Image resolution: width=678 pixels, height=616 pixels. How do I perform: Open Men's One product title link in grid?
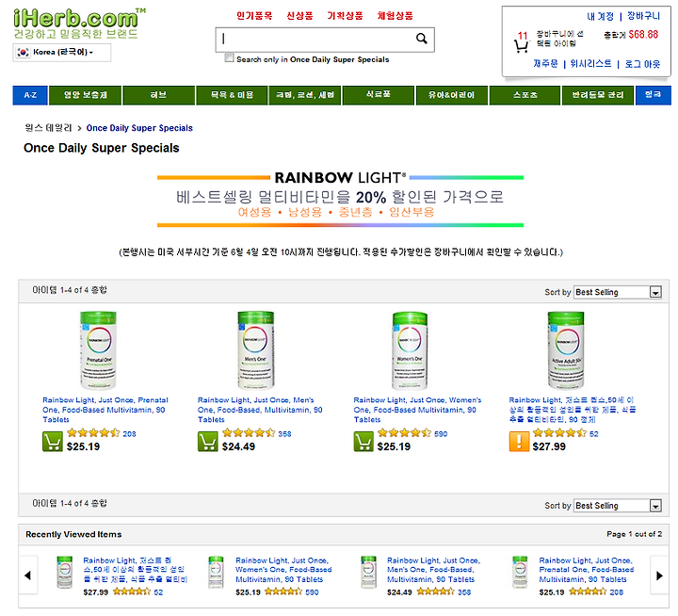click(x=260, y=410)
